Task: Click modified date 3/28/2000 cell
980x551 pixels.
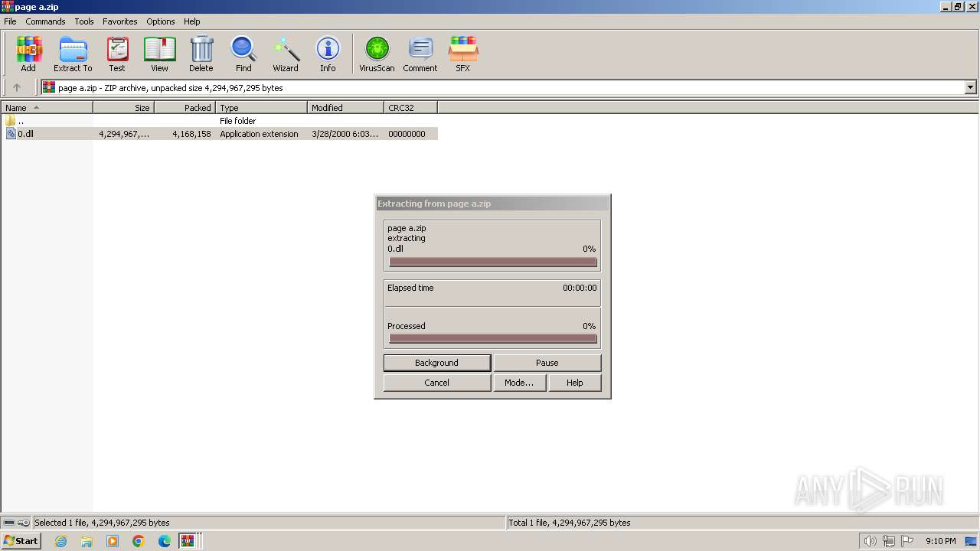Action: click(345, 134)
